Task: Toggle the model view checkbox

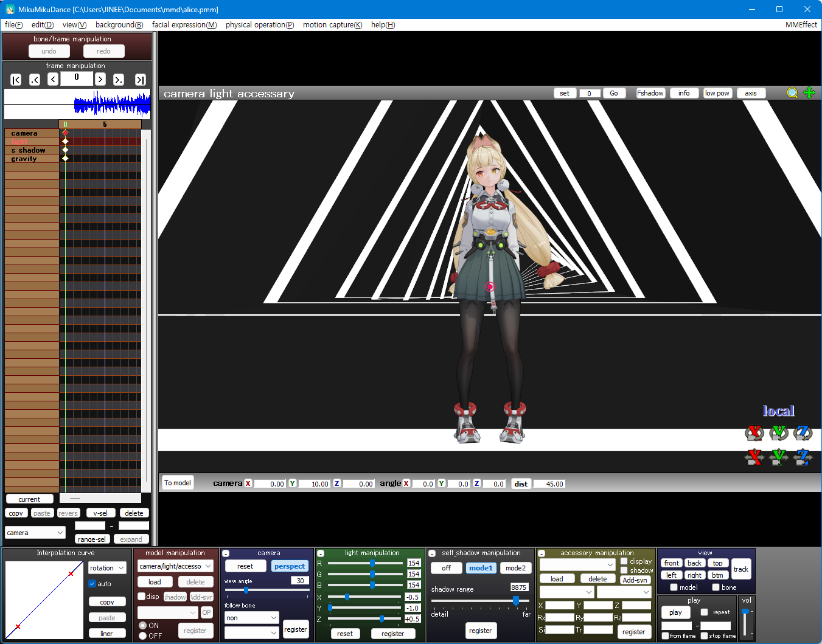Action: point(674,587)
